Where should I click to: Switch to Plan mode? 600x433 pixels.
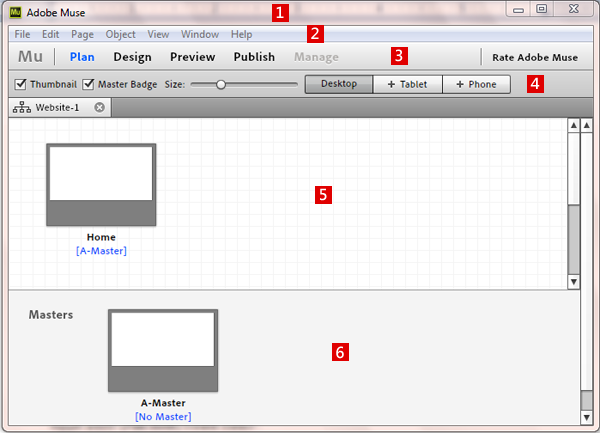[x=82, y=57]
